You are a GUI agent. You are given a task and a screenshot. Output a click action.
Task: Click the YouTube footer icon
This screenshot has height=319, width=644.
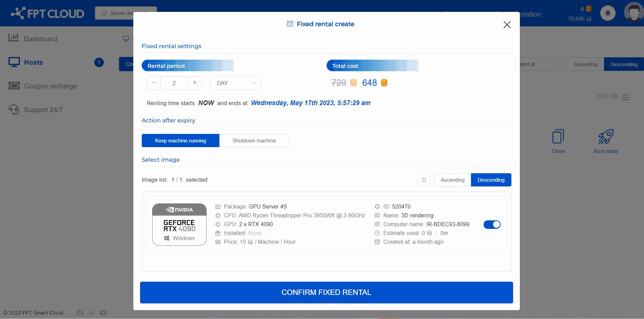click(x=103, y=313)
